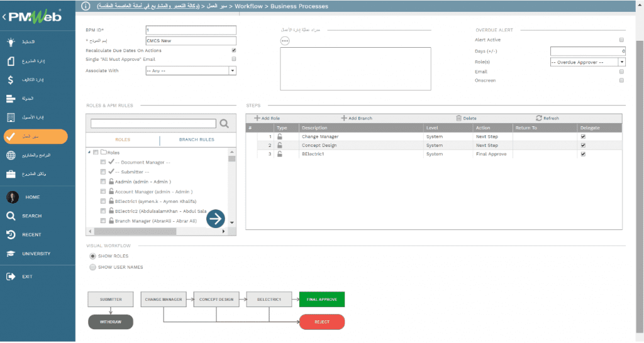Toggle Delegate checkbox for Concept Design
This screenshot has height=343, width=644.
[x=583, y=145]
